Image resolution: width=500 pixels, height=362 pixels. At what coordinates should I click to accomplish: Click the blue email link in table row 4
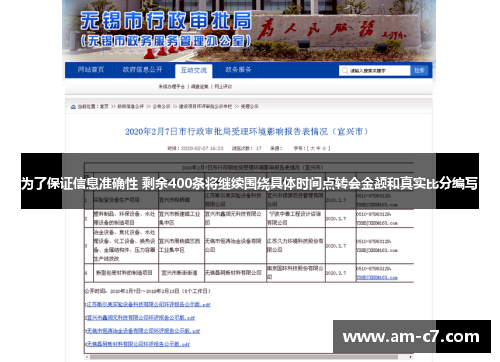[x=377, y=277]
